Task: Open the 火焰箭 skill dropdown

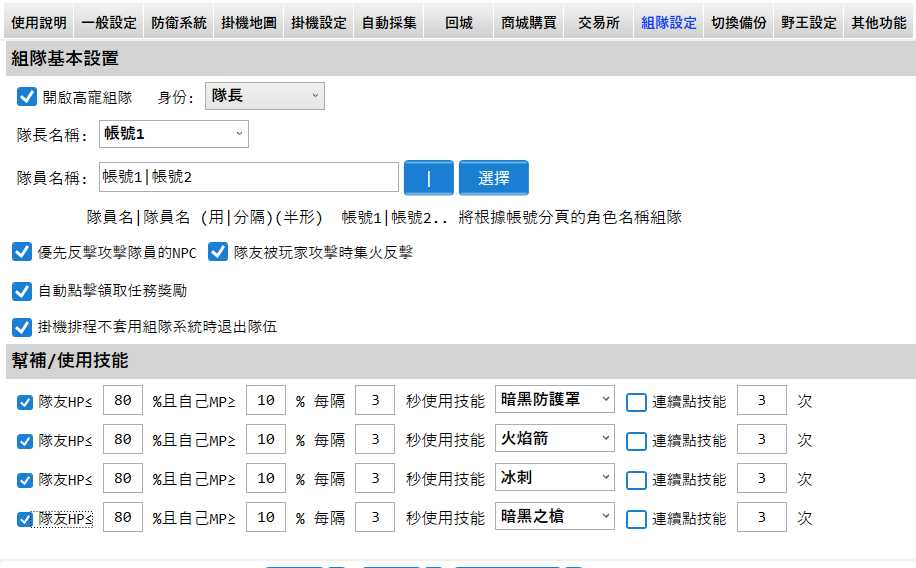Action: point(555,439)
